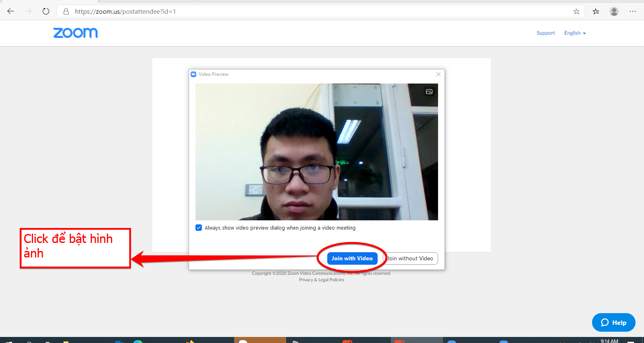View site info via the lock icon
This screenshot has width=644, height=343.
(x=66, y=11)
